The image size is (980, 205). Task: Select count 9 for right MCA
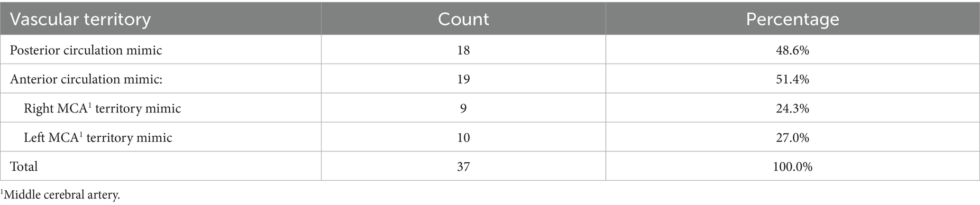pyautogui.click(x=463, y=109)
